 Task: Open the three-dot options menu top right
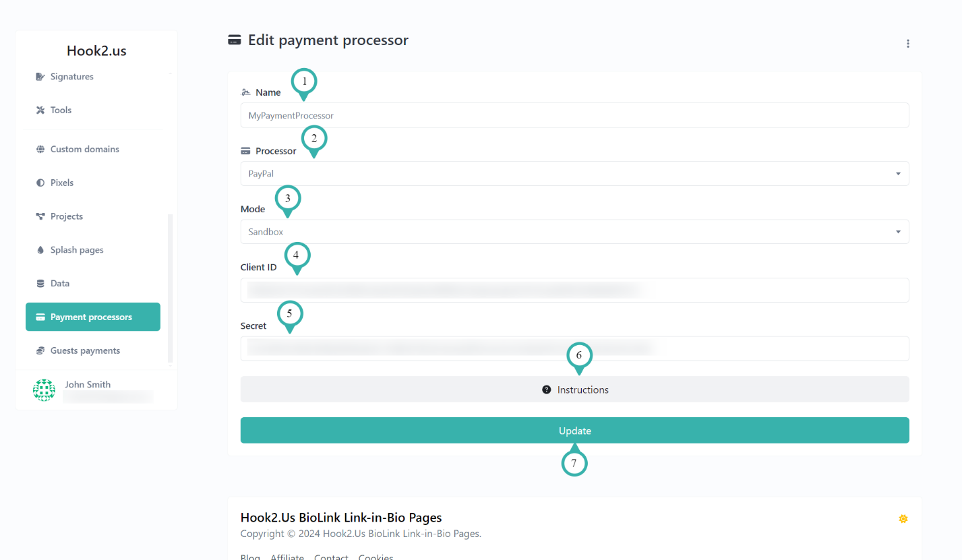coord(908,43)
